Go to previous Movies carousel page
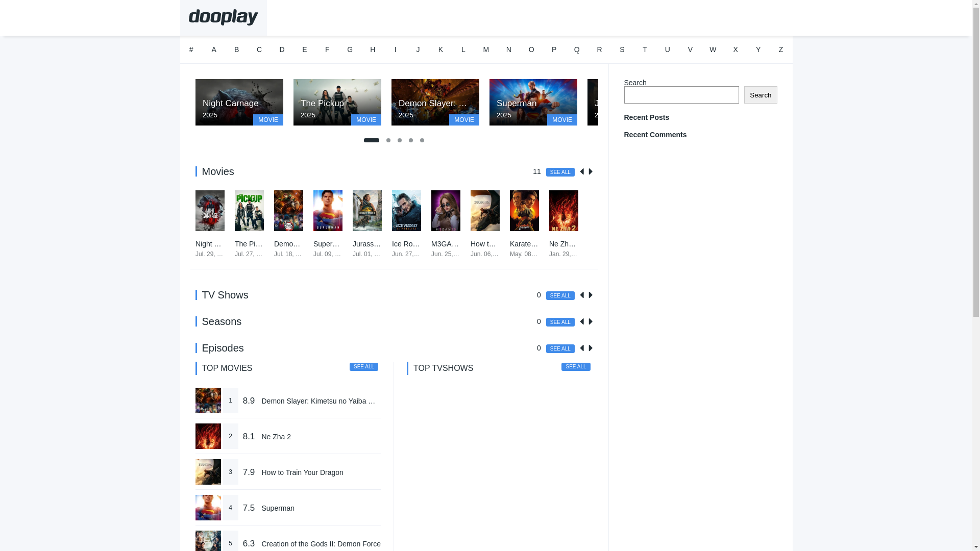This screenshot has height=551, width=980. coord(582,172)
